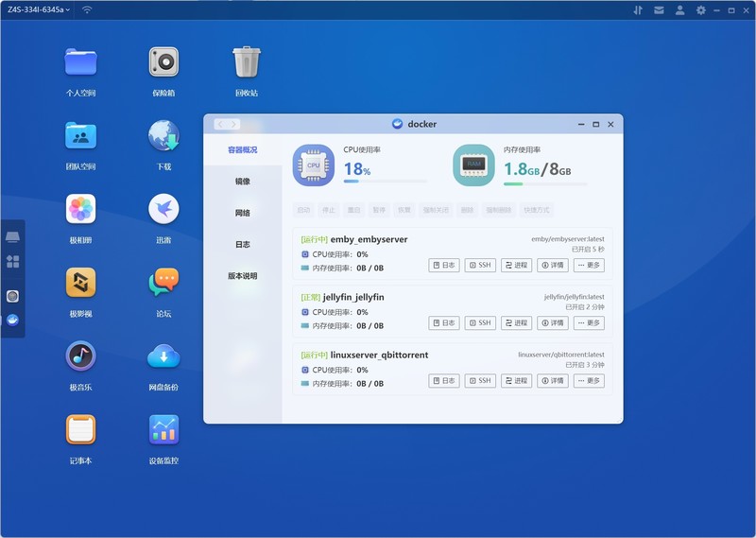The height and width of the screenshot is (538, 756).
Task: Open 更多 menu for emby_embyserver container
Action: click(589, 266)
